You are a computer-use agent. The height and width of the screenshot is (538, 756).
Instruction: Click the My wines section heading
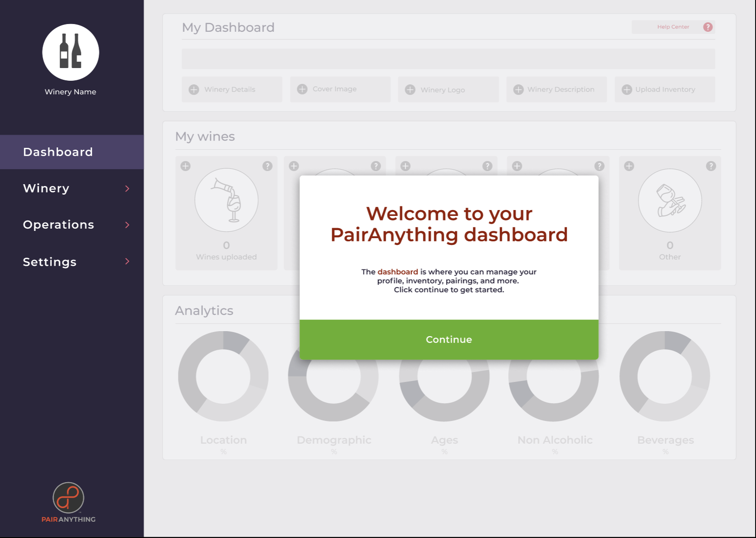pyautogui.click(x=205, y=137)
